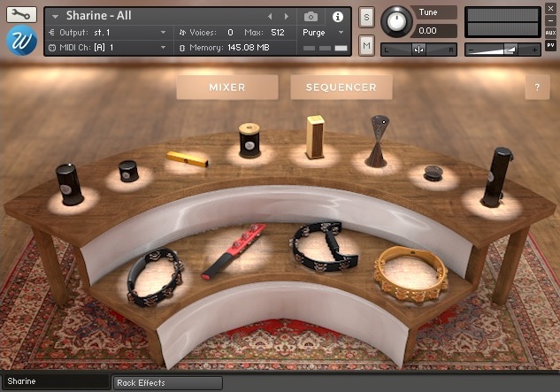
Task: Select the small short black shaker
Action: (128, 171)
